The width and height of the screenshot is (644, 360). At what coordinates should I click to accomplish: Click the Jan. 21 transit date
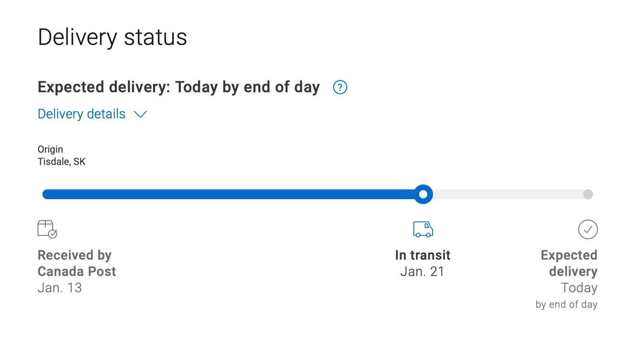[422, 271]
